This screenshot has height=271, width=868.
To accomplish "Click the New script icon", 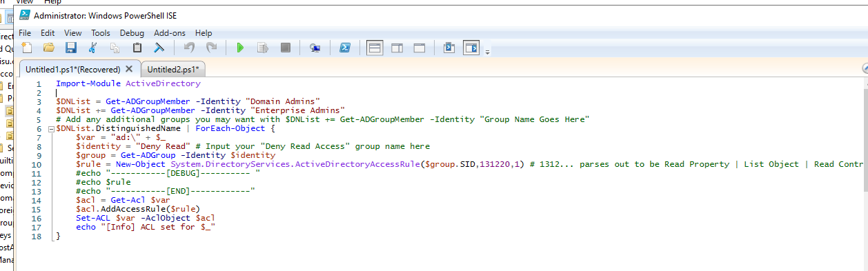I will 27,48.
